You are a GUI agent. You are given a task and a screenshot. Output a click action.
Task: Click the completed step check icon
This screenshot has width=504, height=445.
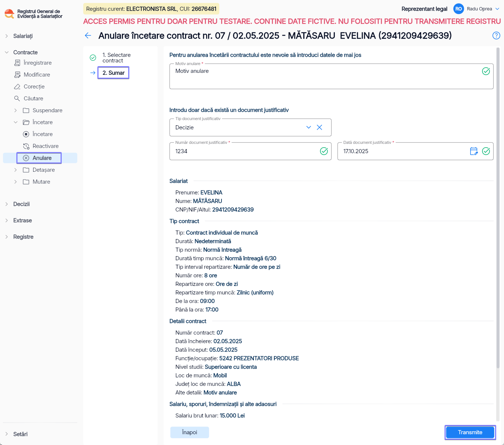[93, 58]
